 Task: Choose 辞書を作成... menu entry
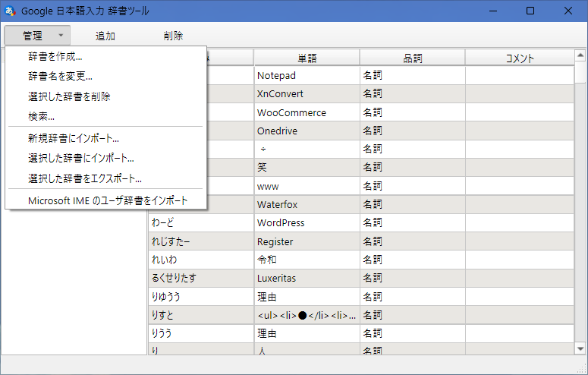[105, 57]
